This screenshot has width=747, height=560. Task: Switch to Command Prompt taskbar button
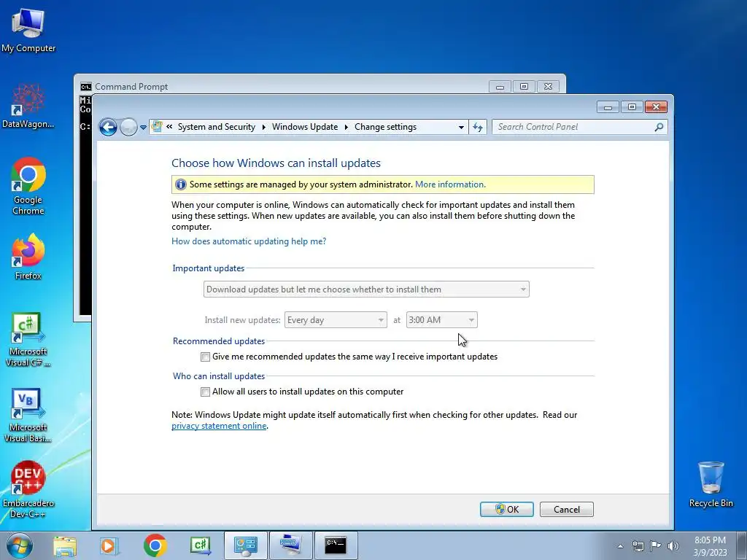(x=336, y=545)
